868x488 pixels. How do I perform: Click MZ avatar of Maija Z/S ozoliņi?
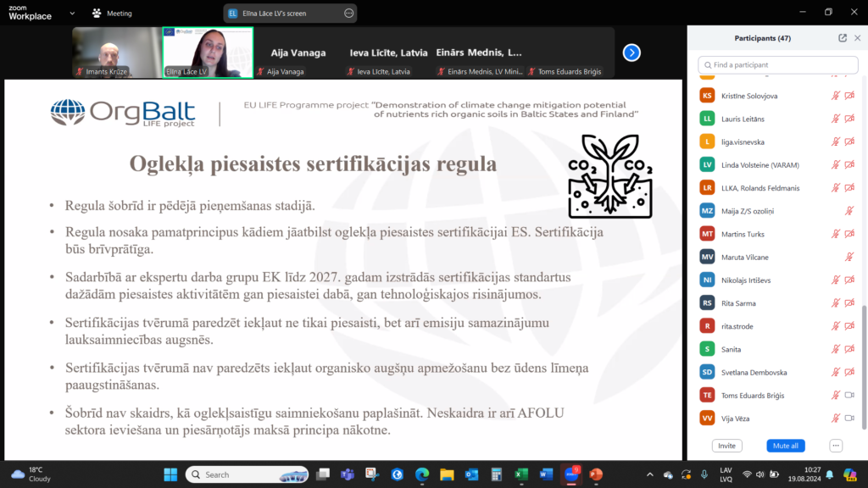[x=707, y=211]
